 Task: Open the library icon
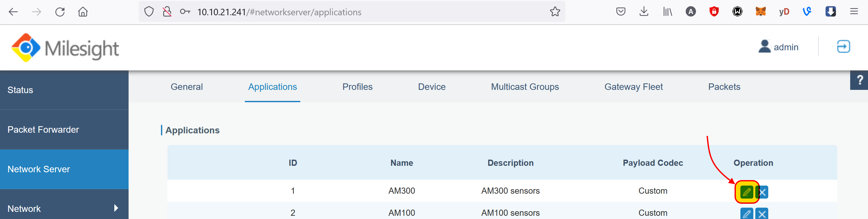[668, 12]
